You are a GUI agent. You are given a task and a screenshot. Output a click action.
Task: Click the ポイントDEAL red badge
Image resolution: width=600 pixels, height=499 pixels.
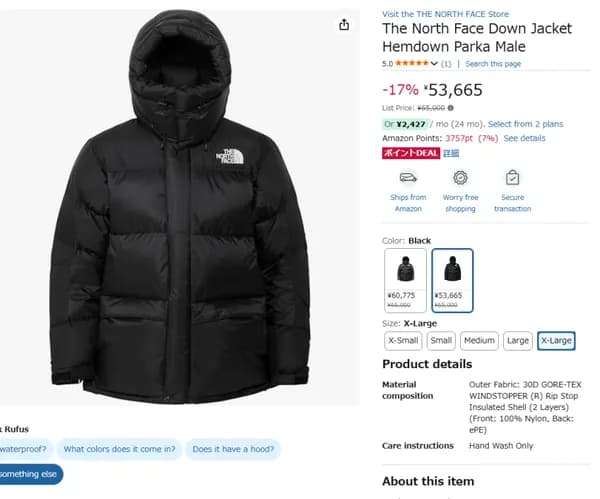[410, 153]
